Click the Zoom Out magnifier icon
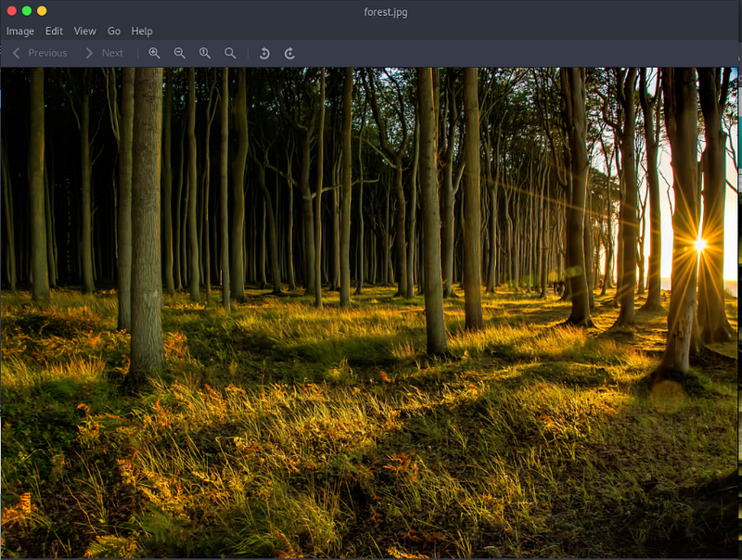742x560 pixels. tap(180, 53)
